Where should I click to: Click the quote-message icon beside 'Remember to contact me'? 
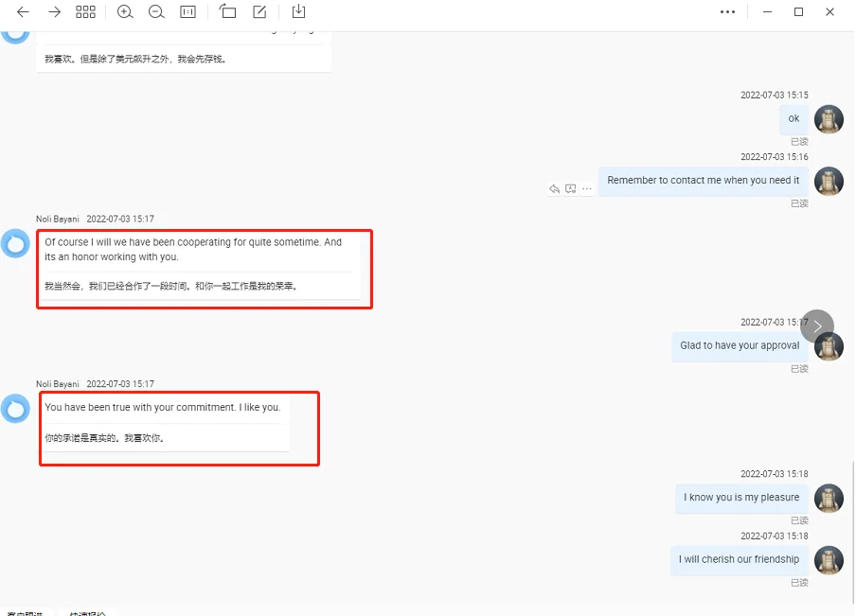pyautogui.click(x=571, y=189)
